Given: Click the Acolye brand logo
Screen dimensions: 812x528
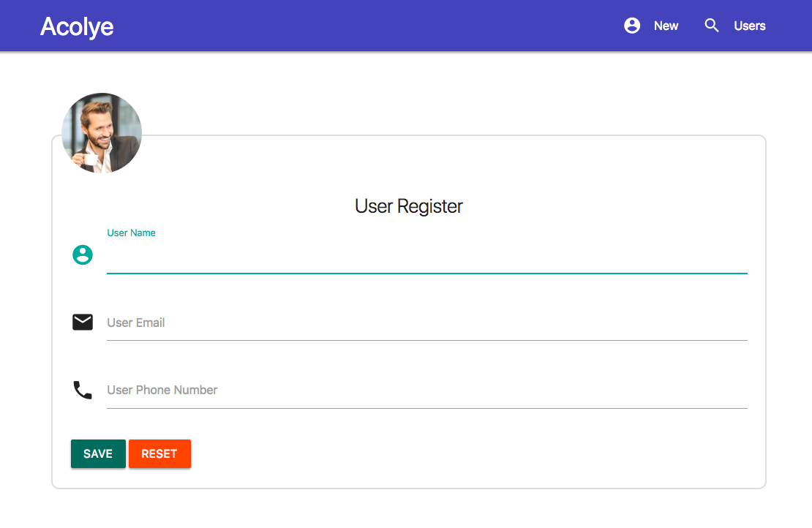Looking at the screenshot, I should pos(77,26).
